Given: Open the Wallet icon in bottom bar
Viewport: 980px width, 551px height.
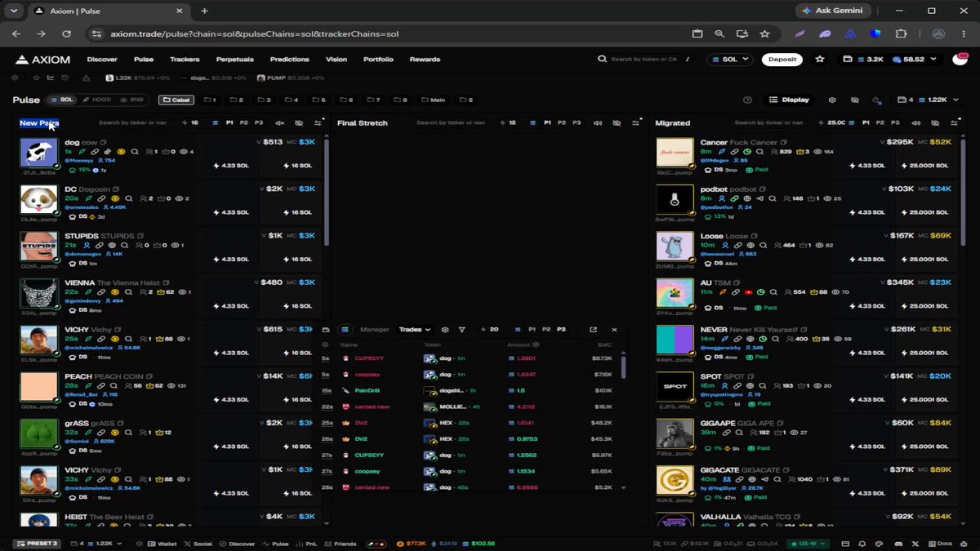Looking at the screenshot, I should [x=162, y=544].
